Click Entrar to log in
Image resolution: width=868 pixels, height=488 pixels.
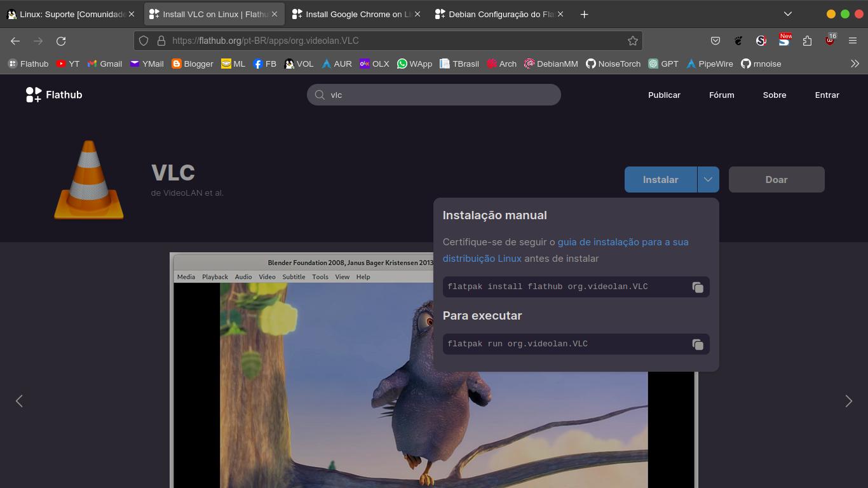pos(827,95)
